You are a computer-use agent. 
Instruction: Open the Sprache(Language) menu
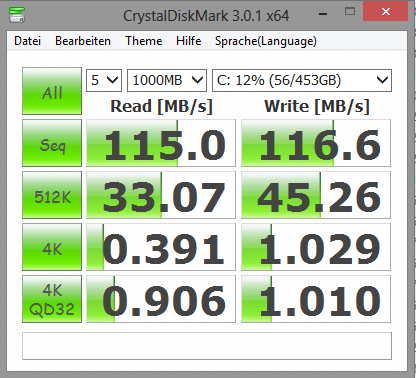click(266, 41)
